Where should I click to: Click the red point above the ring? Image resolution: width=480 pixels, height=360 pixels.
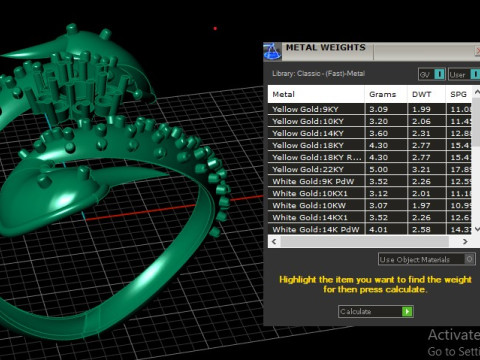[x=215, y=28]
